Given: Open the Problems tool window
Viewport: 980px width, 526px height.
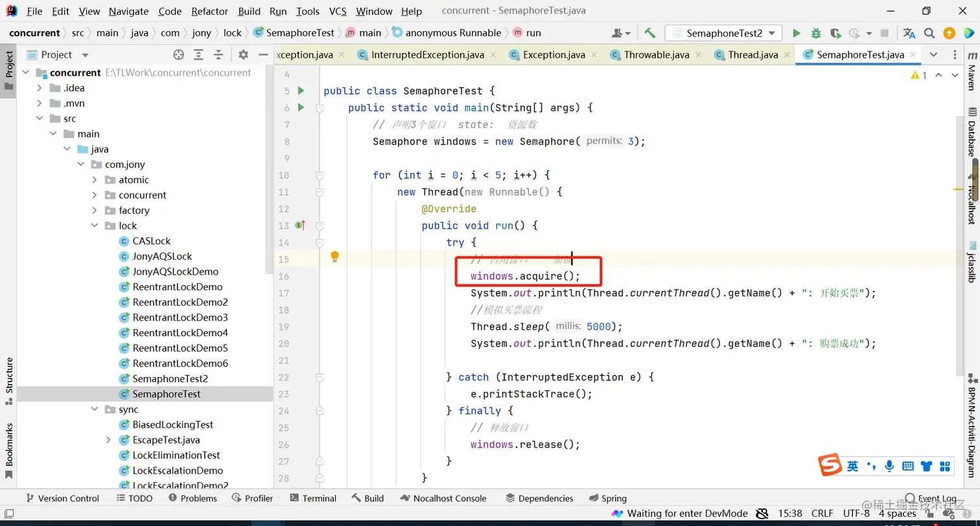Looking at the screenshot, I should (192, 498).
